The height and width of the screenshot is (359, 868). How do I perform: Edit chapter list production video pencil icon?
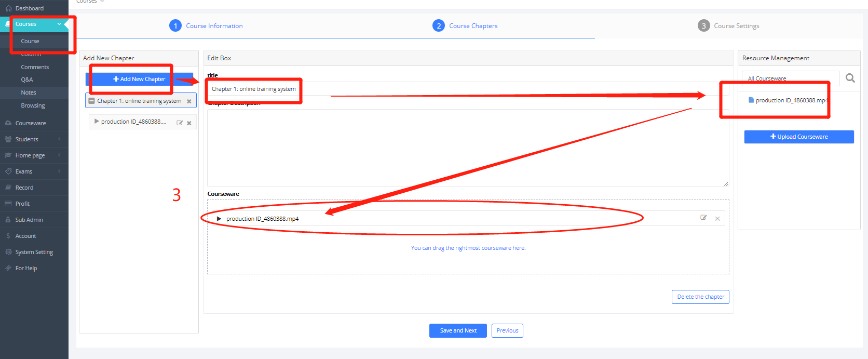[x=180, y=123]
